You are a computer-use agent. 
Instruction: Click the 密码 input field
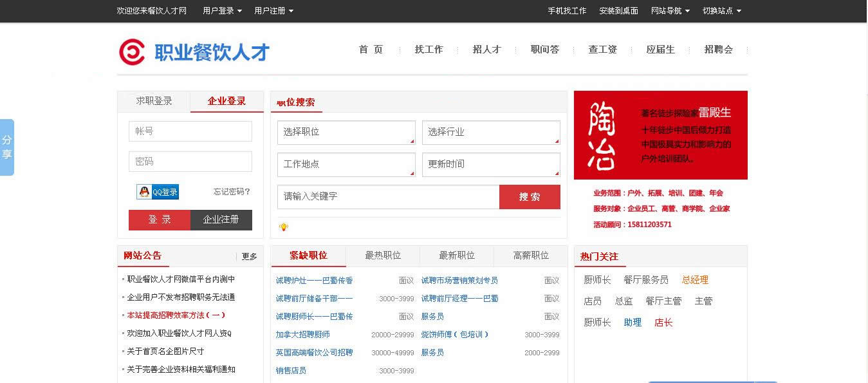(x=190, y=162)
